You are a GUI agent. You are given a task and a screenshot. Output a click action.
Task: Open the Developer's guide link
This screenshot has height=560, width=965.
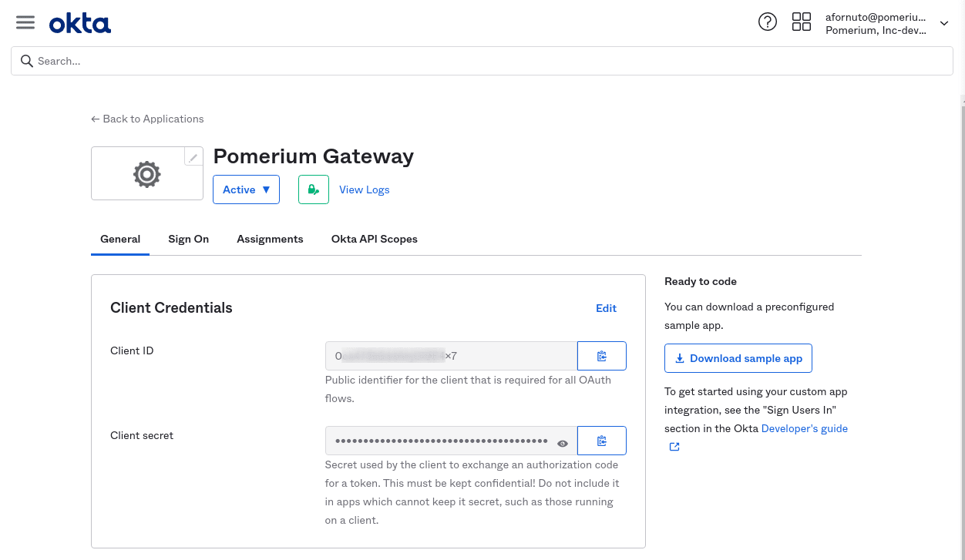point(804,428)
